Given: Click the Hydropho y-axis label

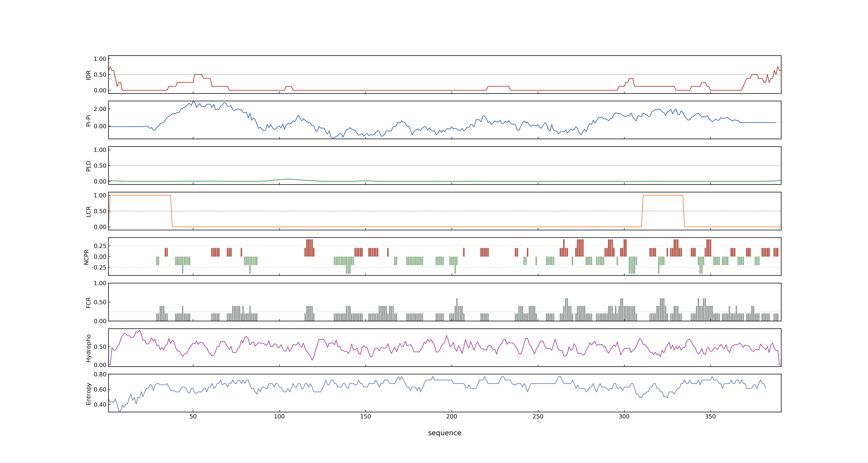Looking at the screenshot, I should tap(88, 348).
